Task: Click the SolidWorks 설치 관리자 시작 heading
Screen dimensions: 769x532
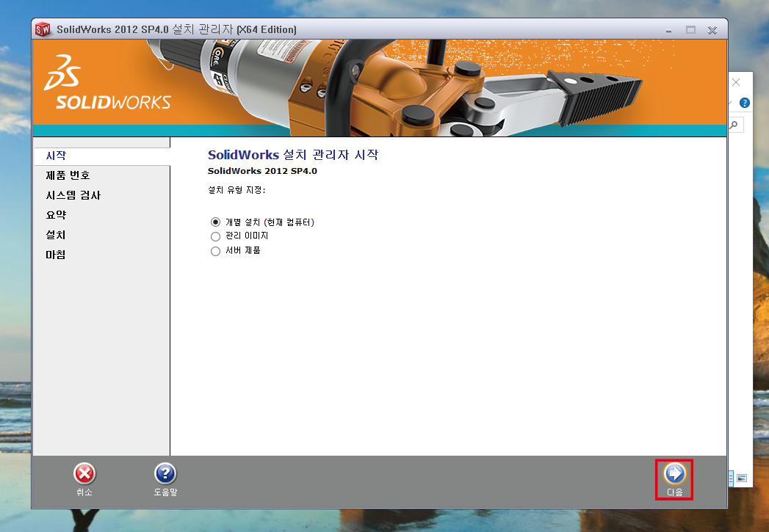Action: pyautogui.click(x=293, y=155)
